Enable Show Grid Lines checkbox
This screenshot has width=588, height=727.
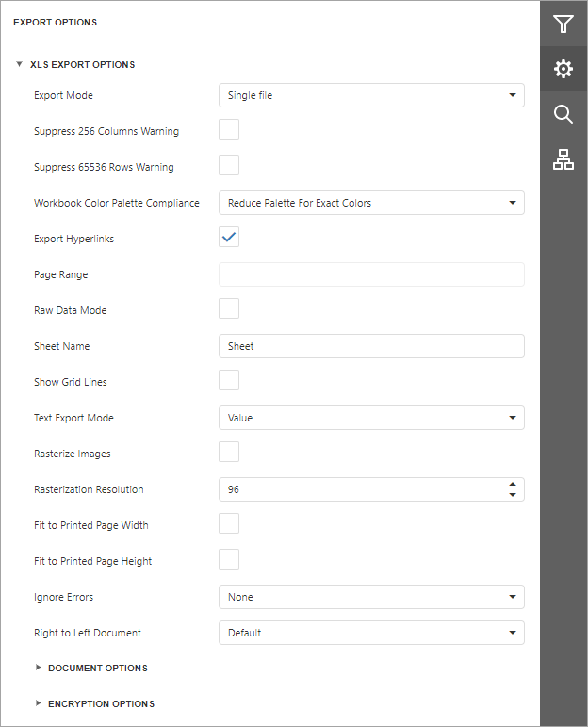click(x=229, y=381)
